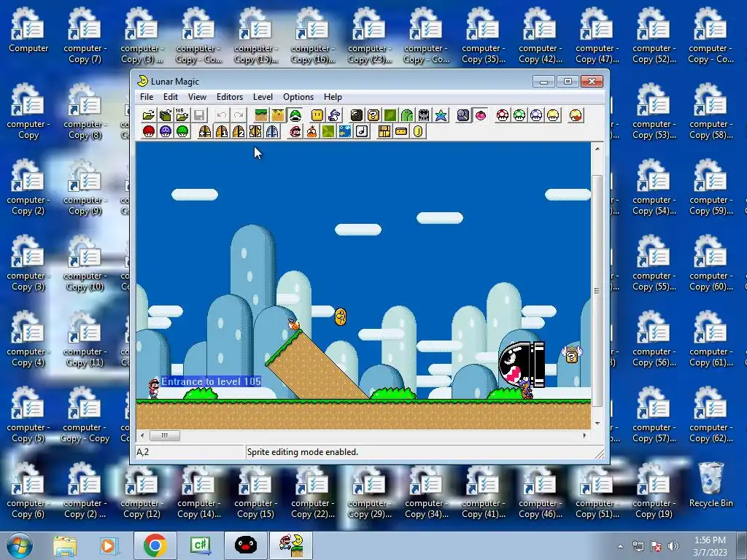Click the orange Goomba icon
This screenshot has width=747, height=560.
click(311, 131)
